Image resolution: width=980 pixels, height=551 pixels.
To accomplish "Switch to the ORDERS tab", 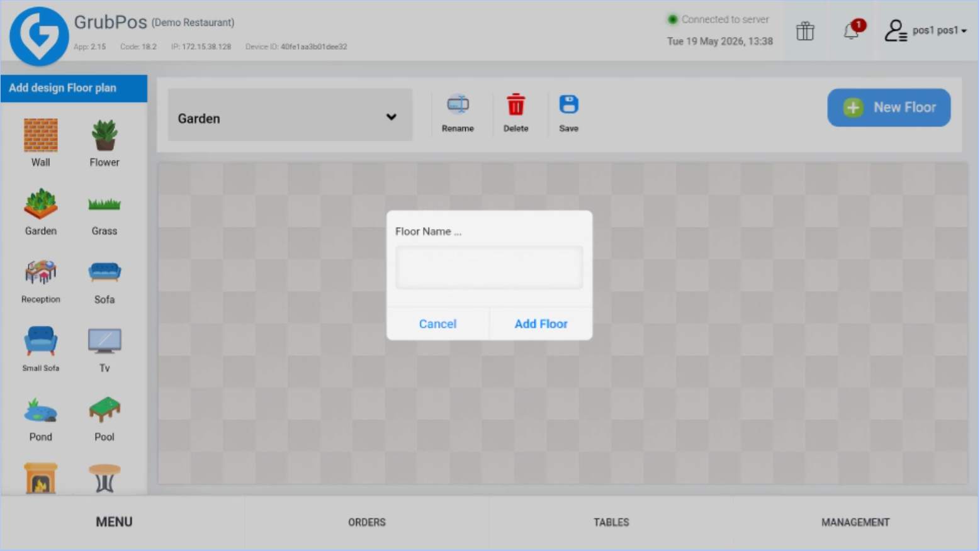I will click(x=367, y=522).
